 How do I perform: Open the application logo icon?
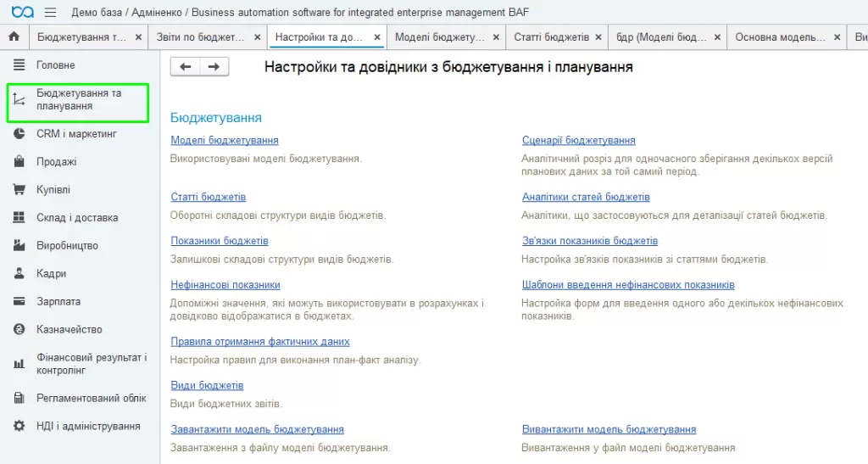click(x=23, y=12)
